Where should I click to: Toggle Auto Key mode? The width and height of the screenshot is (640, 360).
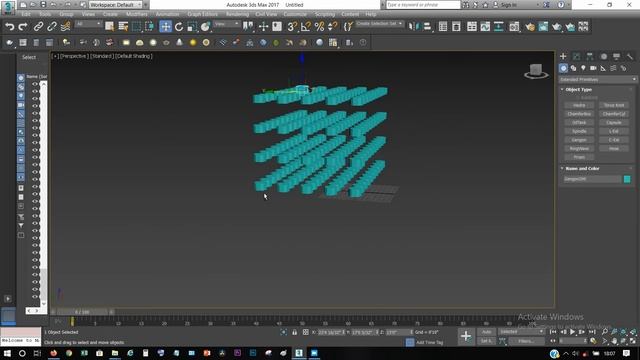pos(486,332)
